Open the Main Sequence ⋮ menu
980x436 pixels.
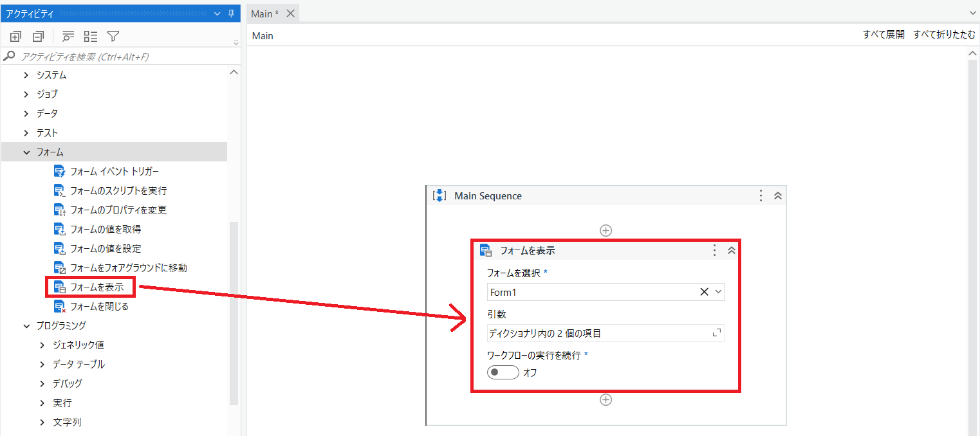click(x=760, y=195)
